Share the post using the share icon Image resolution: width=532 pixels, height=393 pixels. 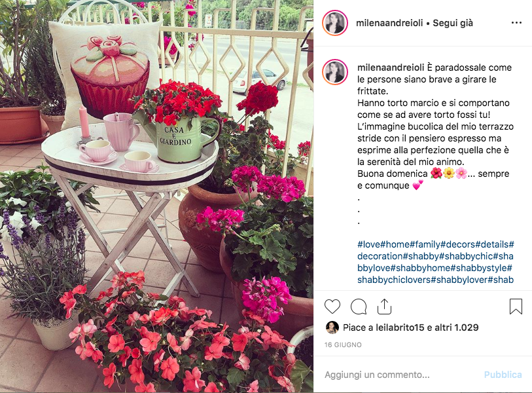384,307
